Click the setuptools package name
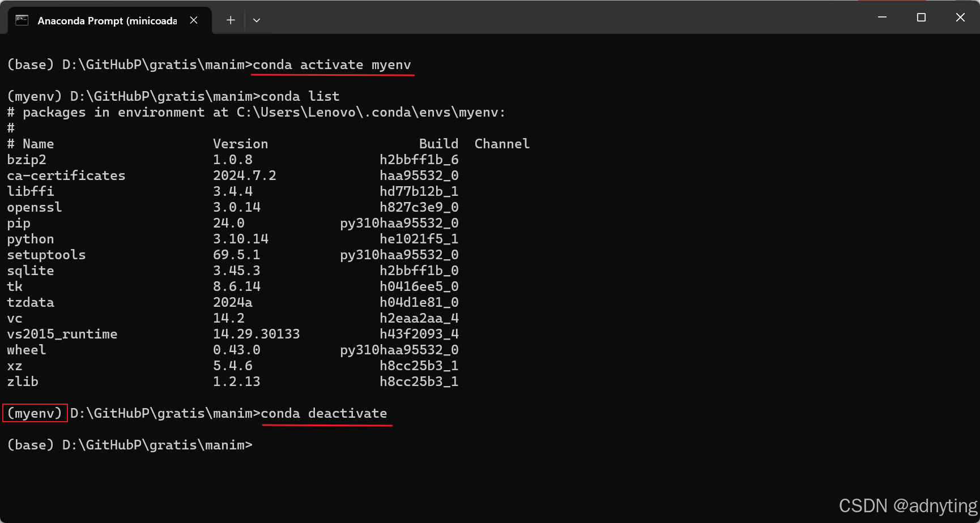980x523 pixels. tap(46, 255)
